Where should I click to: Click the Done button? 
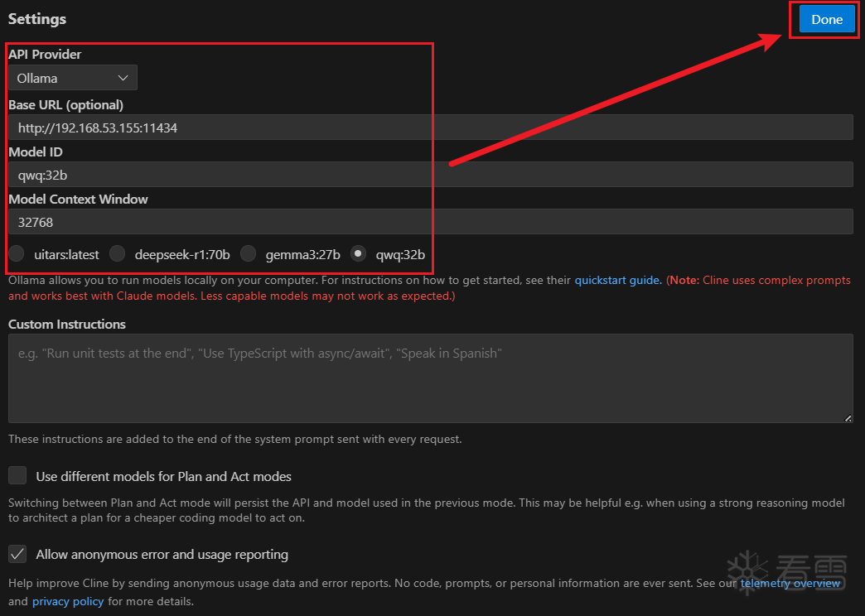pos(826,19)
